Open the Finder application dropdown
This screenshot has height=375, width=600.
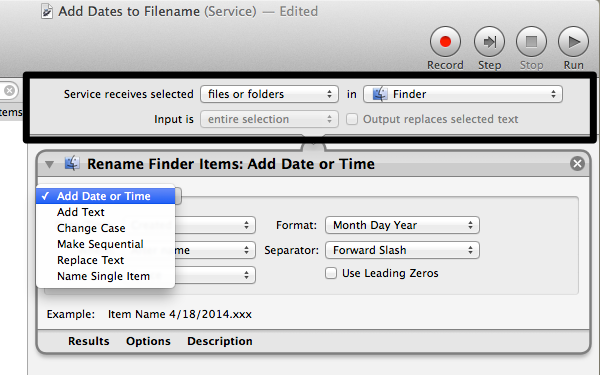tap(463, 94)
